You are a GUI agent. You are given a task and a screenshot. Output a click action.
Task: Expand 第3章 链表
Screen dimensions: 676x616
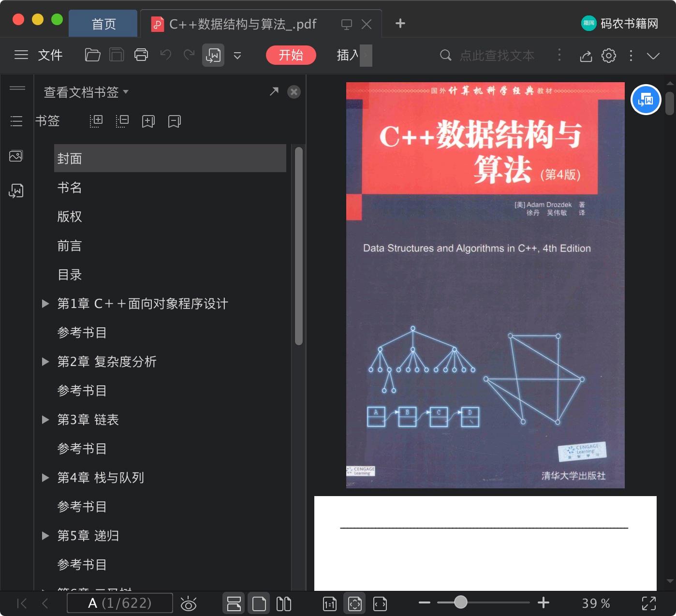pyautogui.click(x=45, y=420)
